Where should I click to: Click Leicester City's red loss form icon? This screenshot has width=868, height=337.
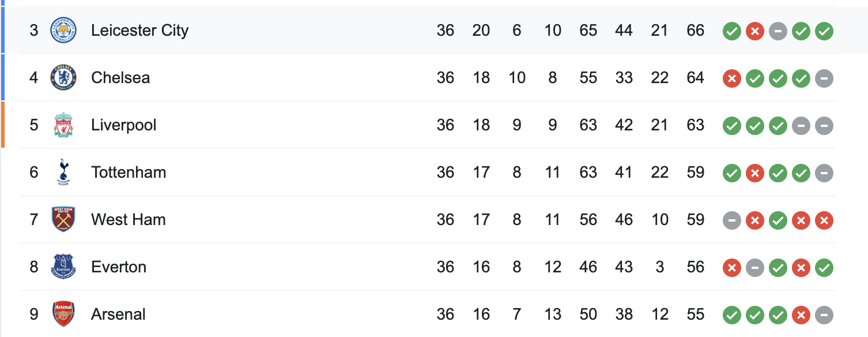click(x=755, y=31)
